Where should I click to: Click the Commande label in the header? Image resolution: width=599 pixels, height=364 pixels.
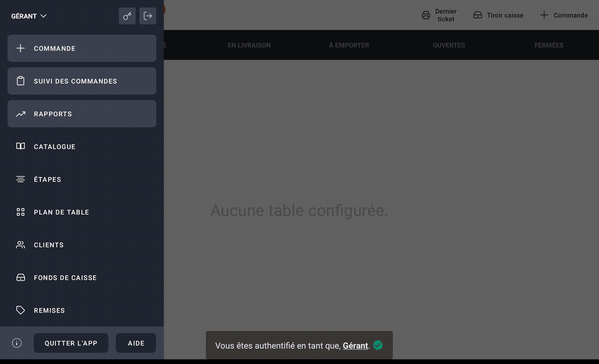point(571,15)
